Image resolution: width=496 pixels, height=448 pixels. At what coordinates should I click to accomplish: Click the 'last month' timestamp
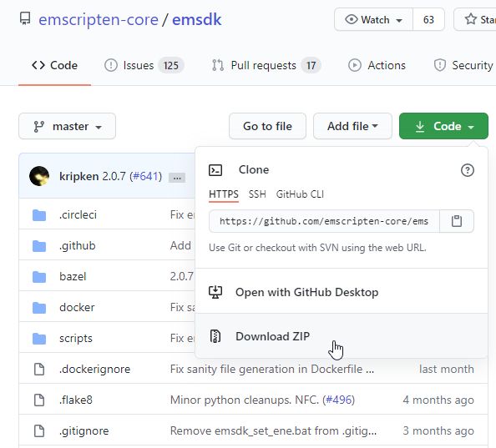click(x=447, y=369)
